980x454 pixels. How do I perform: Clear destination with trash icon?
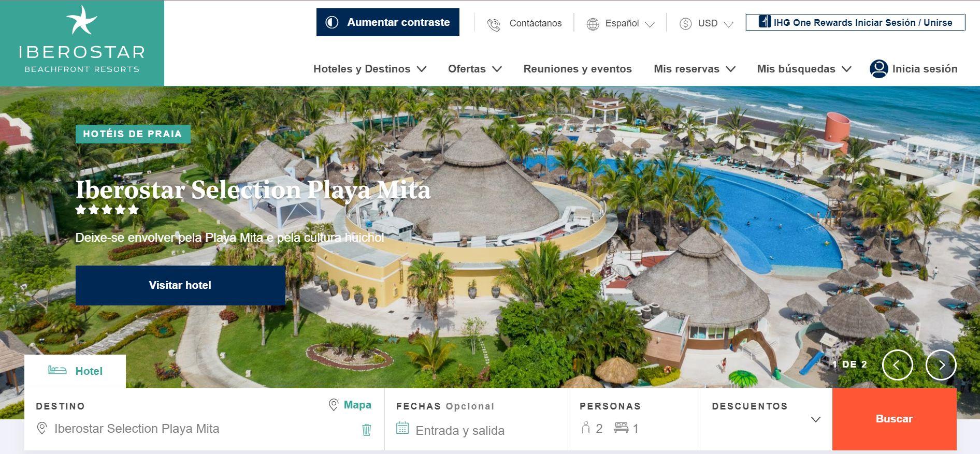[x=366, y=429]
